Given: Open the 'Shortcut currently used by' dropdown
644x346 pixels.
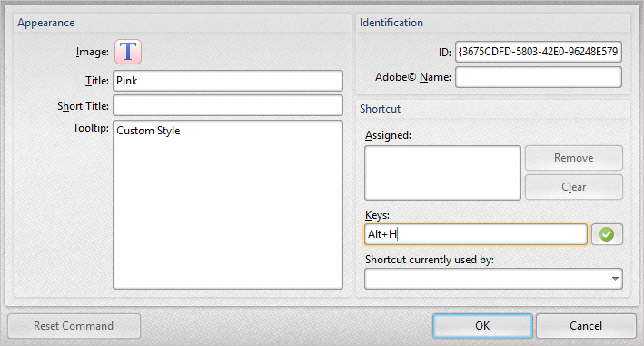Looking at the screenshot, I should pos(493,279).
